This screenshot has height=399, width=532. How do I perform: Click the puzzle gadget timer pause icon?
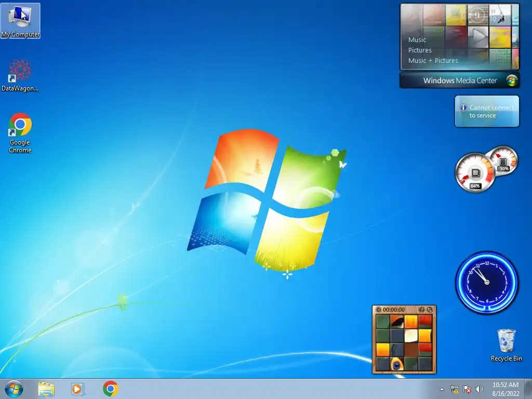click(x=379, y=310)
